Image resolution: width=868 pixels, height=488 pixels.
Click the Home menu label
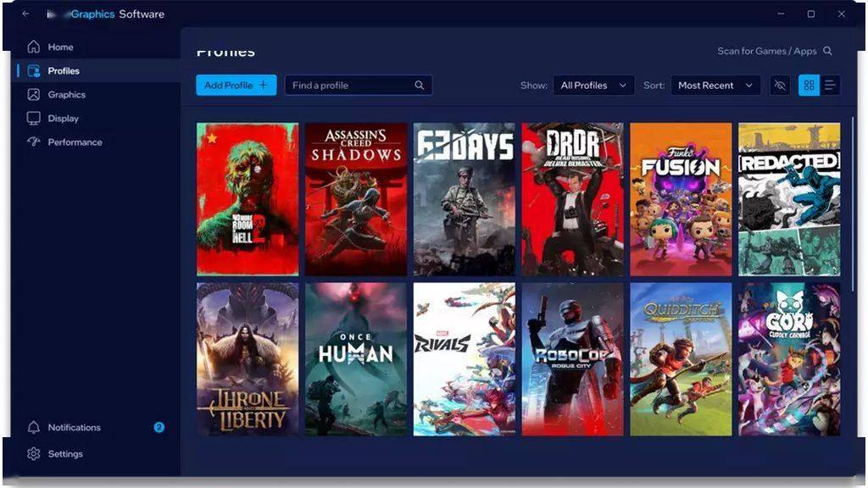coord(60,47)
